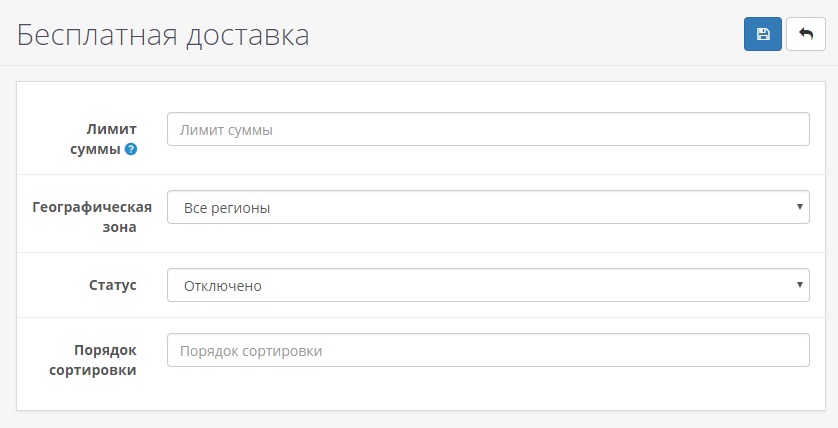
Task: Click the blue save floppy-disk button
Action: click(x=763, y=34)
